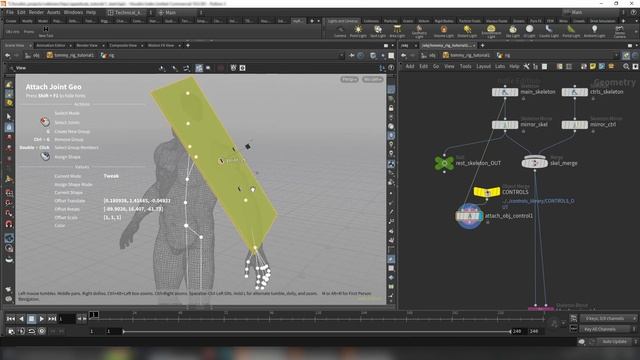Switch to Animation Editor tab
640x360 pixels.
point(51,45)
